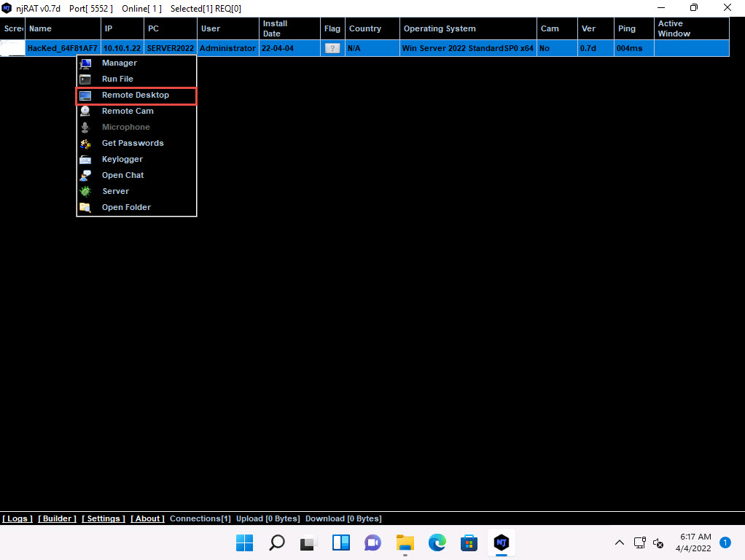Click the Settings link in status bar

103,518
